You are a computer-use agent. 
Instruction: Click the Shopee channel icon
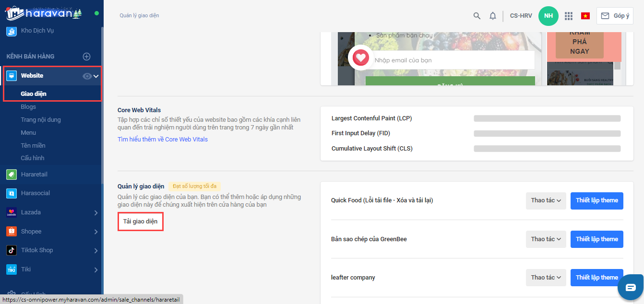(12, 232)
